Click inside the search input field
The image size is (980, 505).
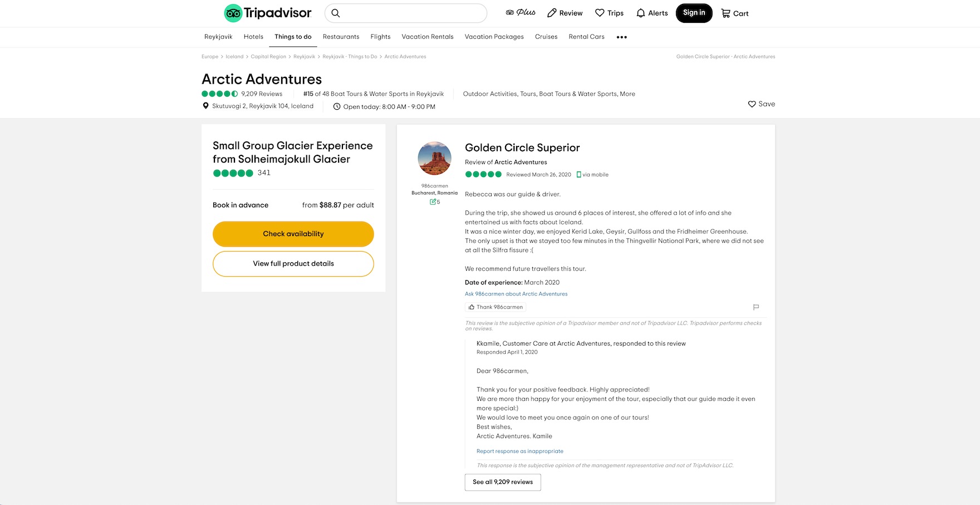coord(412,13)
